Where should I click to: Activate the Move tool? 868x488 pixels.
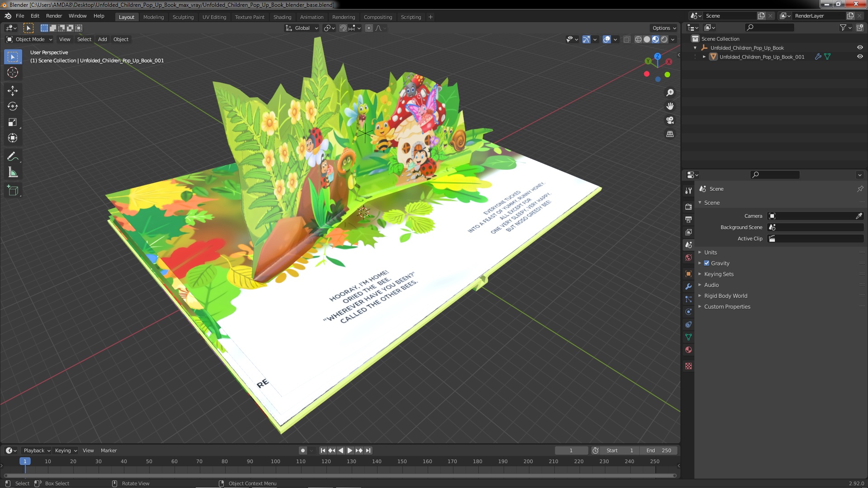[13, 91]
